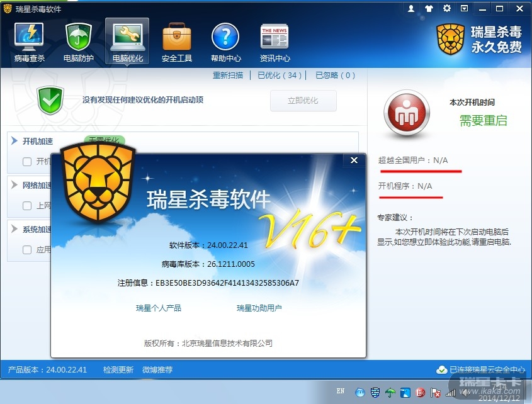This screenshot has height=404, width=532.
Task: Click the user account icon in title bar
Action: [411, 8]
